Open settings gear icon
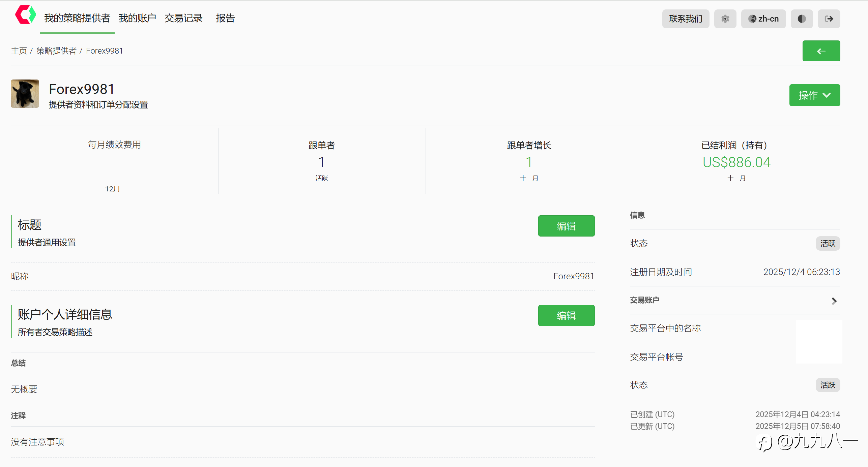 [x=725, y=19]
